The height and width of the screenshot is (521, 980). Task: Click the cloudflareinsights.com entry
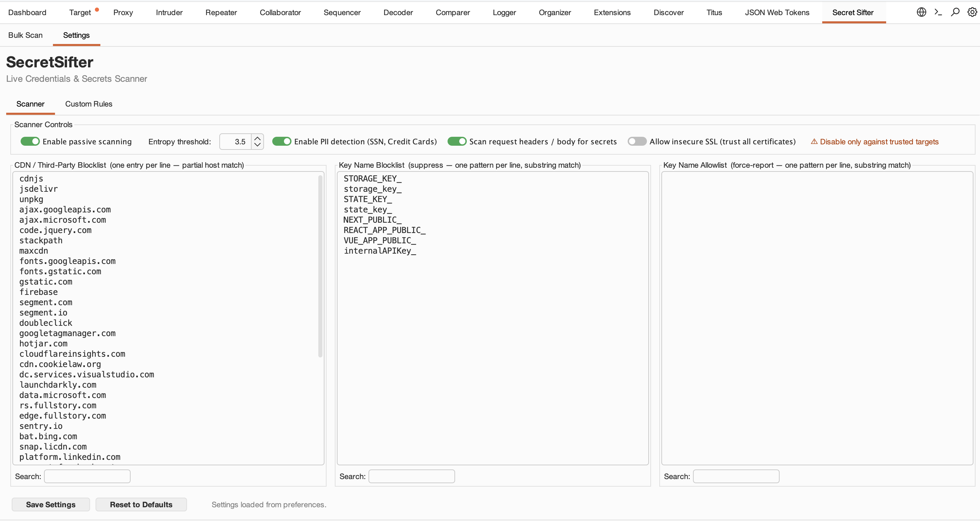72,353
